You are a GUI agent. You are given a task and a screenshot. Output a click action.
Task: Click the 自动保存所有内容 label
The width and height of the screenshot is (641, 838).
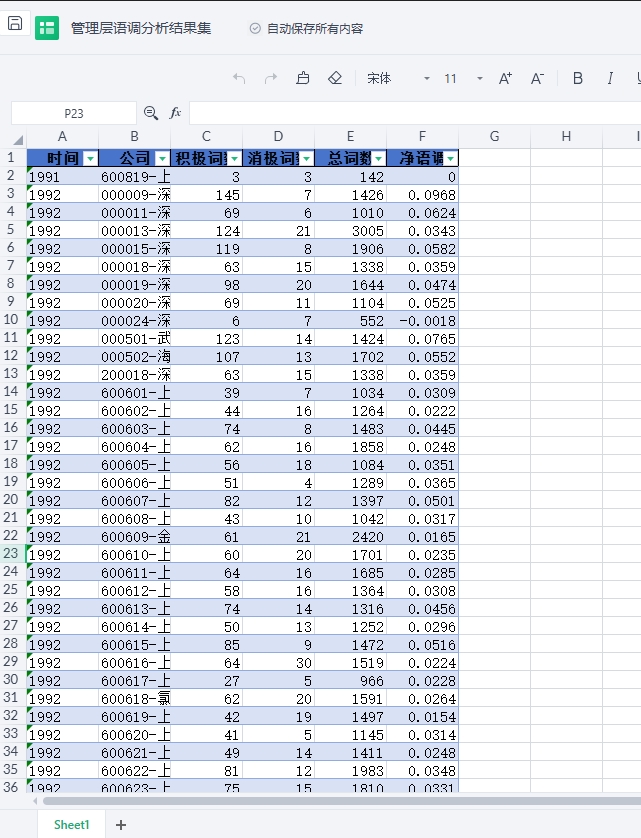(x=315, y=28)
